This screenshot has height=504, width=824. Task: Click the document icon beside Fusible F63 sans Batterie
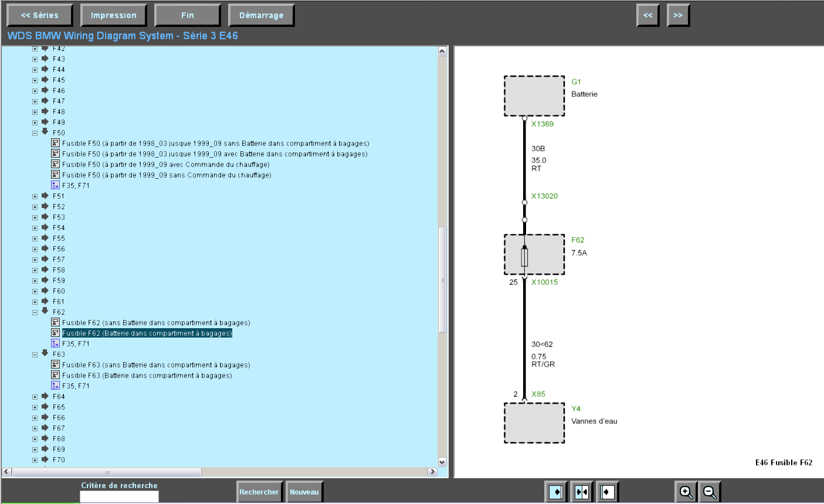point(55,365)
